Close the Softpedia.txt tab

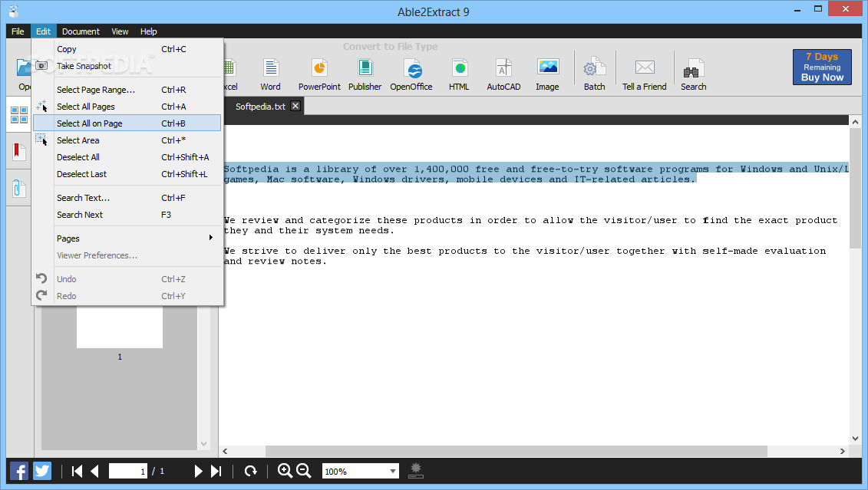(x=295, y=106)
